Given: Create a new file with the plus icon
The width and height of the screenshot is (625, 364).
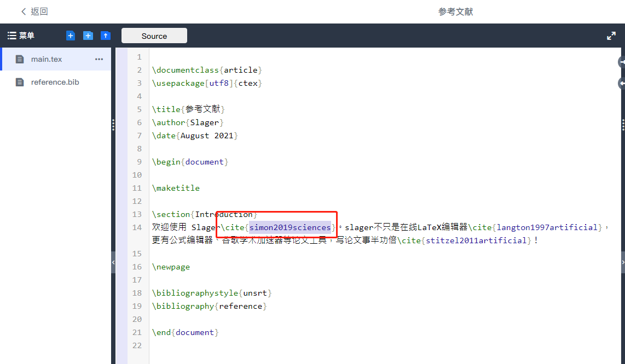Looking at the screenshot, I should click(70, 35).
